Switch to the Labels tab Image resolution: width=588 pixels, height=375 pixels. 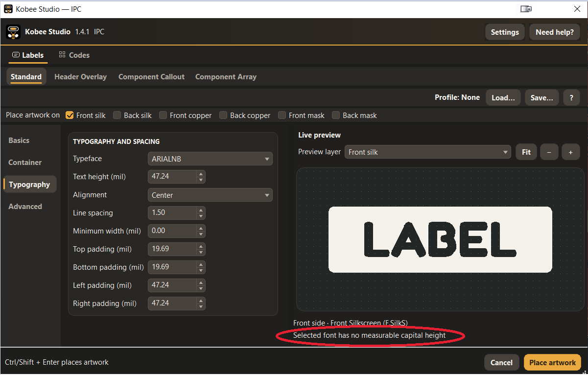click(x=28, y=55)
